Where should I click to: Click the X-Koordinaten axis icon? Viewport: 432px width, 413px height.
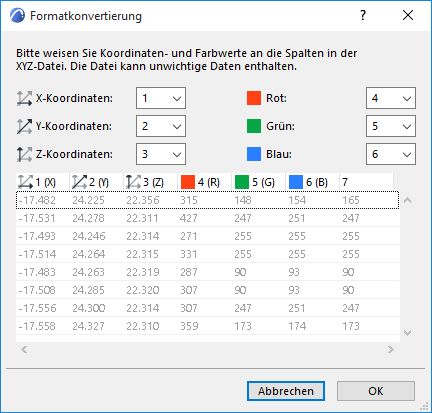(x=24, y=98)
